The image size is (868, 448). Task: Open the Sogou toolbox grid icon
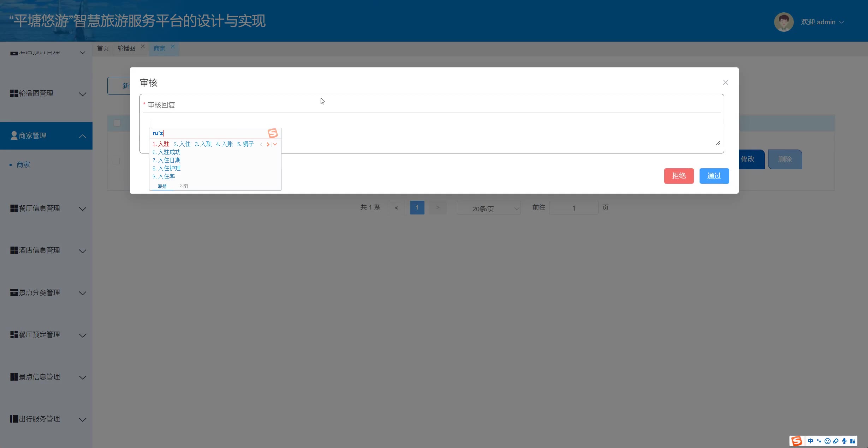point(852,441)
